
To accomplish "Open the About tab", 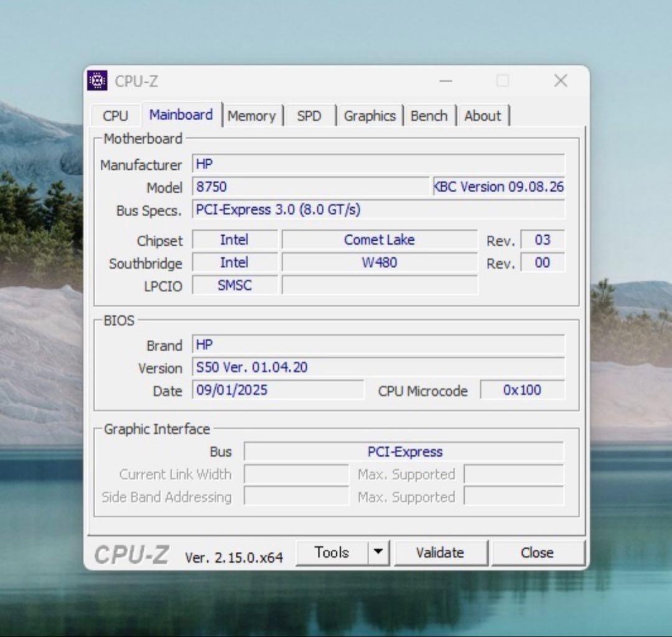I will click(x=483, y=115).
